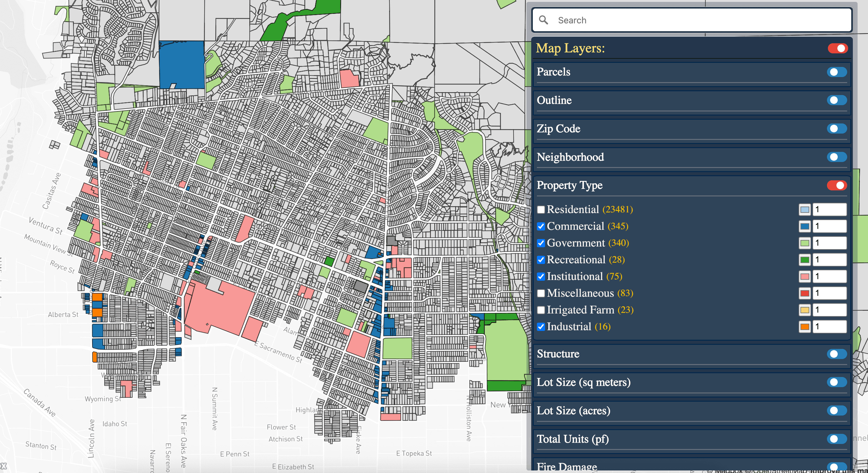Enable the Parcels layer toggle
The width and height of the screenshot is (868, 473).
[837, 72]
